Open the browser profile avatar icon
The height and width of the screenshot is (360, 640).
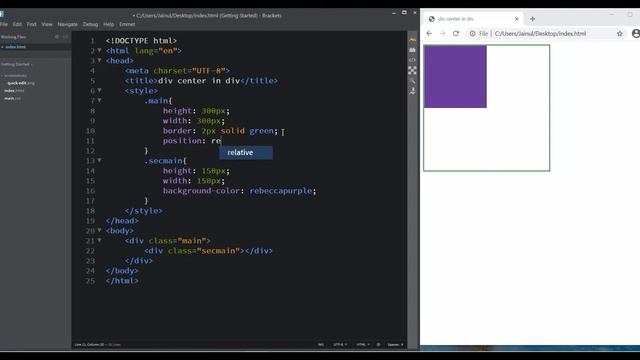636,33
